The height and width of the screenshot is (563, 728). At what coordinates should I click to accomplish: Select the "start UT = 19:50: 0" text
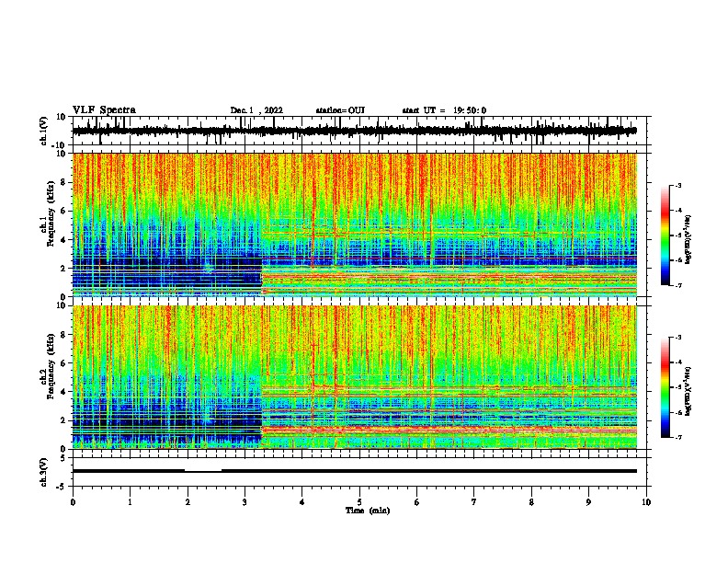[x=444, y=110]
